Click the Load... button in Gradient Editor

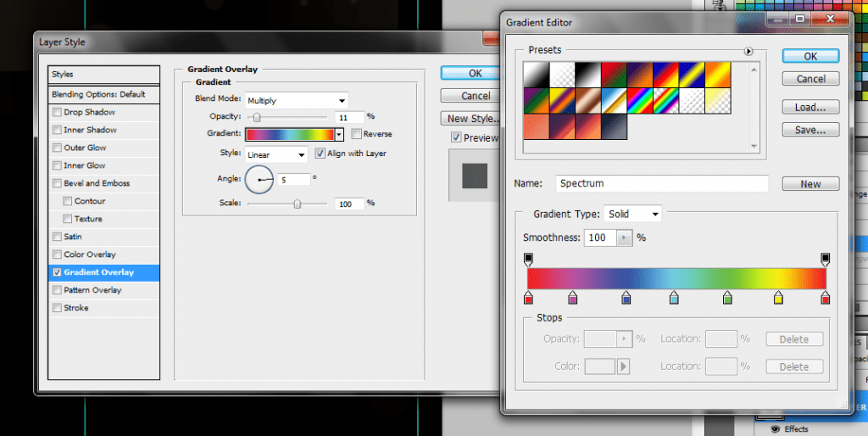(x=810, y=107)
